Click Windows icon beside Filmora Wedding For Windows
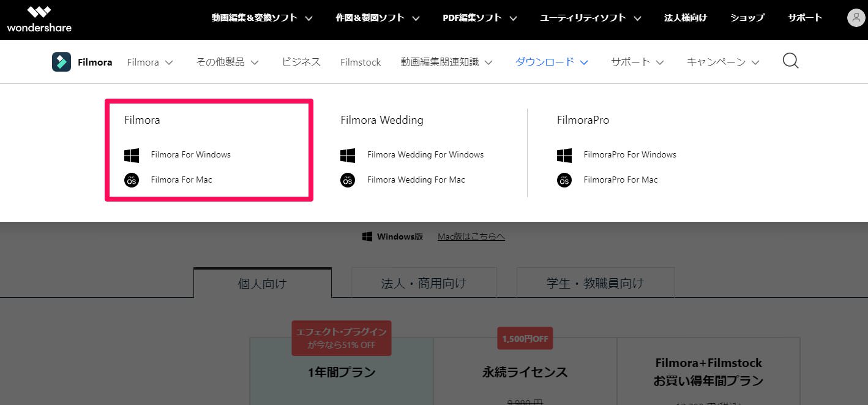The height and width of the screenshot is (405, 868). (x=348, y=155)
